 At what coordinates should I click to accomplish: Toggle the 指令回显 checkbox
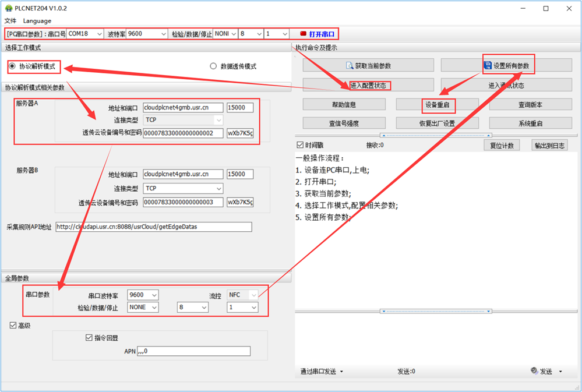point(89,337)
